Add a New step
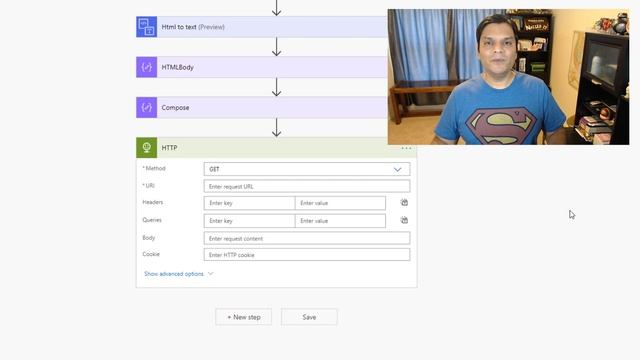640x360 pixels. pos(244,317)
